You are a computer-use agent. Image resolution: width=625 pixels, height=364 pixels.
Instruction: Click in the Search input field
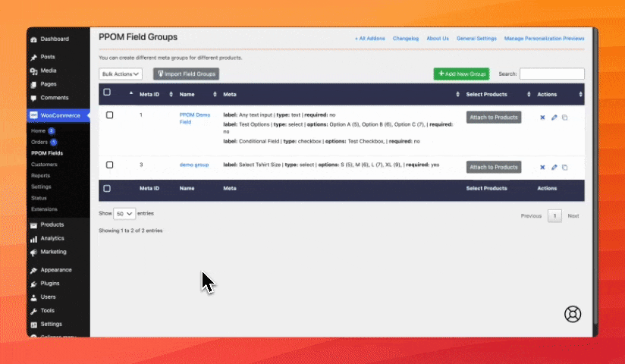pyautogui.click(x=552, y=74)
